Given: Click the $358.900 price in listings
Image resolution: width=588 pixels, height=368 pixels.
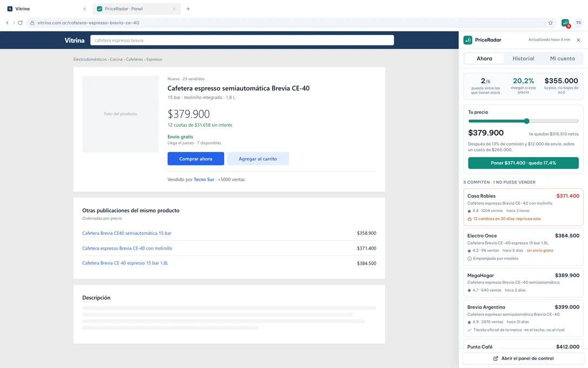Looking at the screenshot, I should click(x=366, y=233).
